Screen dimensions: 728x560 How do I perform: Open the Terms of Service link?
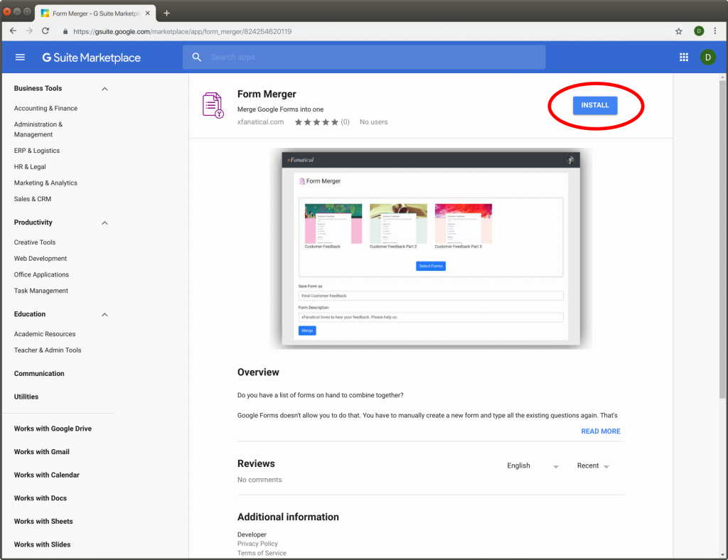click(262, 553)
